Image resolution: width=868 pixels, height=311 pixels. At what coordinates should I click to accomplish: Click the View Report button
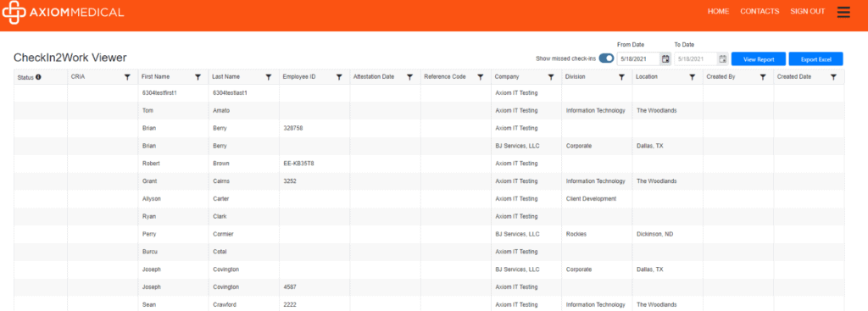click(759, 58)
